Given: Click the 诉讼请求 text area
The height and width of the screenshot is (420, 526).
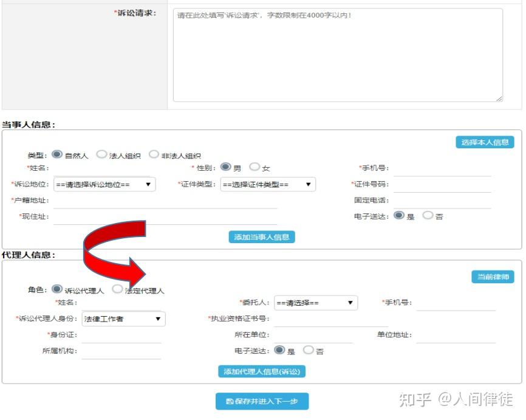Looking at the screenshot, I should point(338,55).
